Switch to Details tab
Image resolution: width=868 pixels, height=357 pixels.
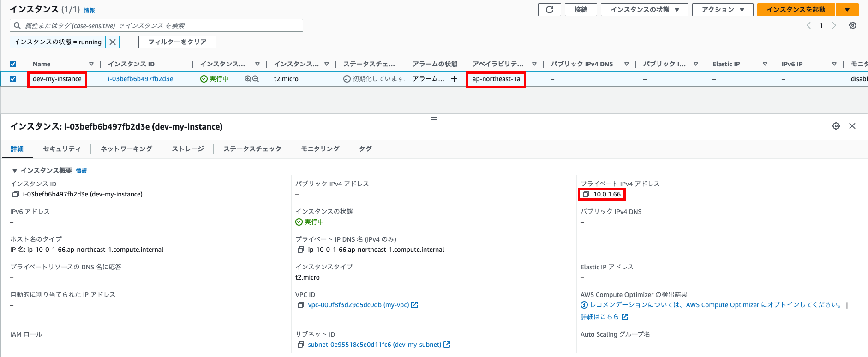[x=17, y=149]
